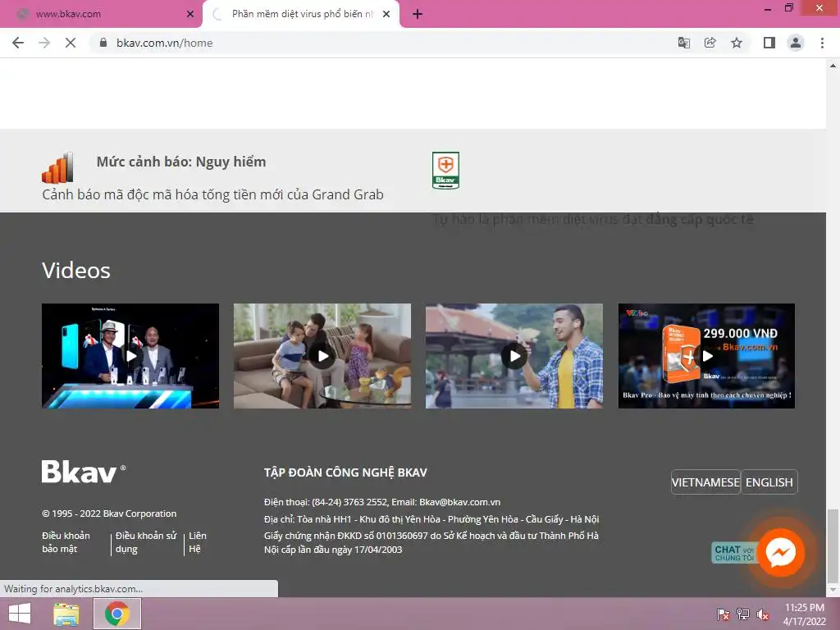Click the Bkav footer logo
Screen dimensions: 840x630
[84, 472]
